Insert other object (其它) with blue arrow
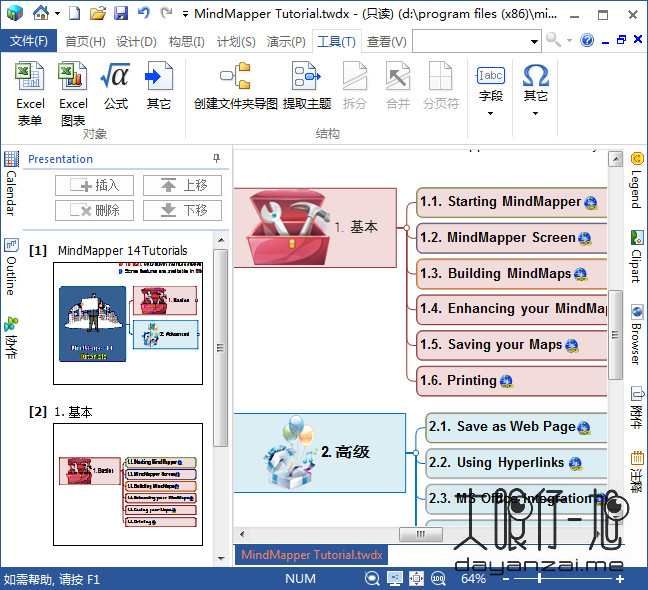Image resolution: width=648 pixels, height=590 pixels. click(158, 86)
